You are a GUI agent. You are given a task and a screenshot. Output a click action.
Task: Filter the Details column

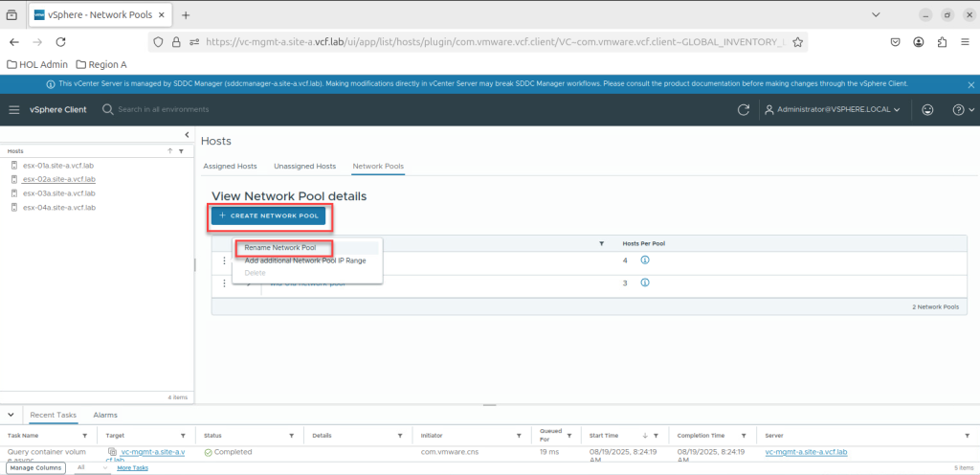tap(401, 435)
